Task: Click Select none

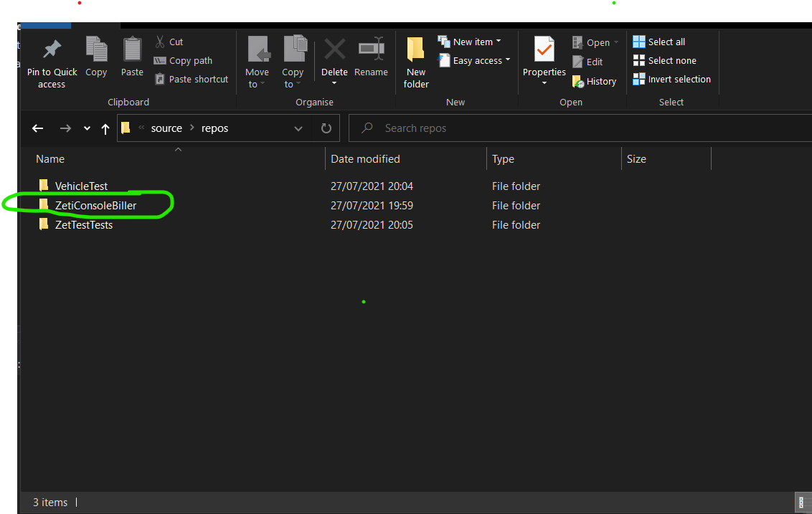Action: [665, 60]
